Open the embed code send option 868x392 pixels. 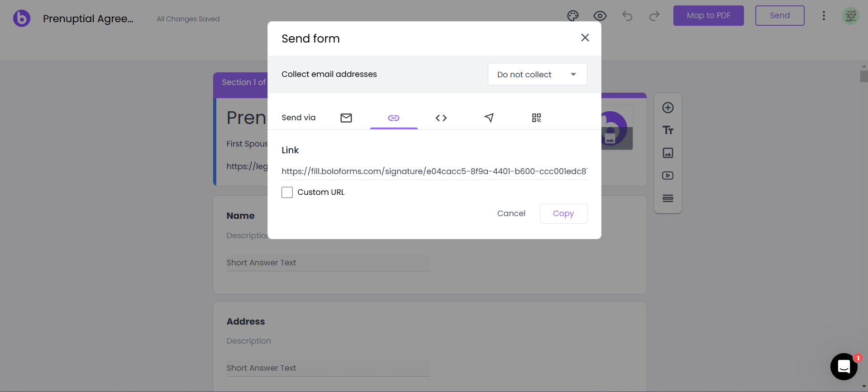click(441, 118)
